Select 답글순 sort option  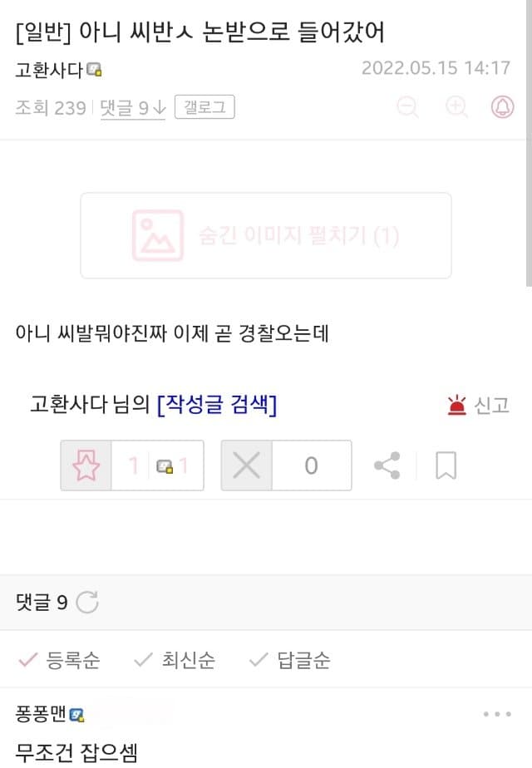290,660
